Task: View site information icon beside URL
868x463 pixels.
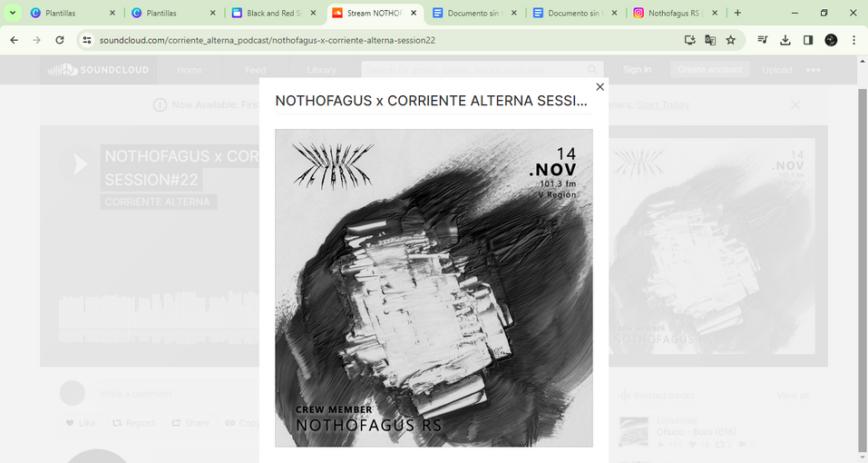Action: tap(87, 40)
